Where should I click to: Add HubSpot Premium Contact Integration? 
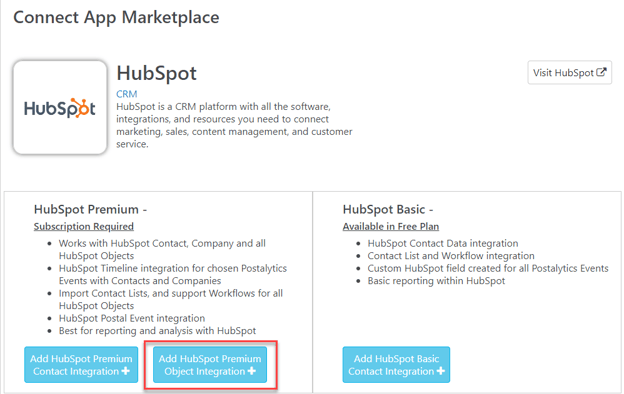(x=81, y=365)
